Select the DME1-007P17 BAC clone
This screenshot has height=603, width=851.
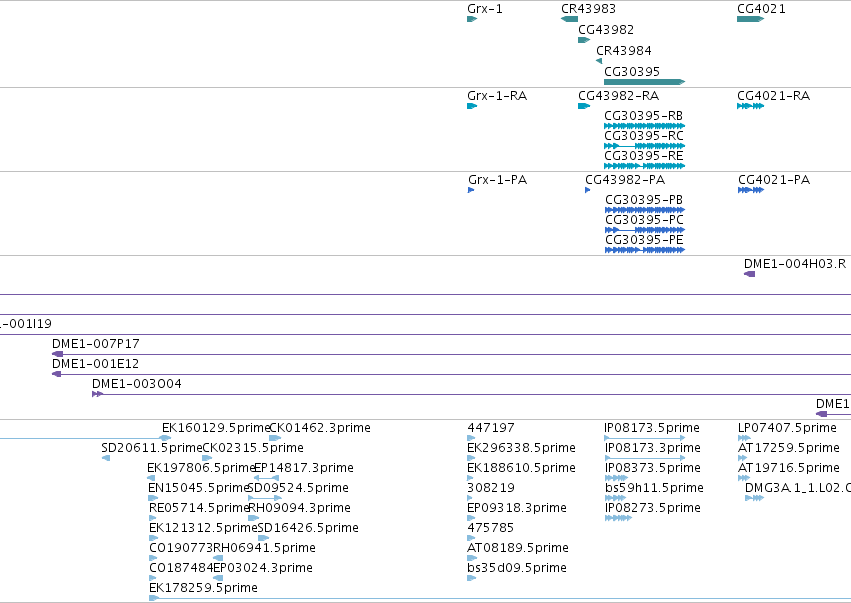[x=452, y=354]
